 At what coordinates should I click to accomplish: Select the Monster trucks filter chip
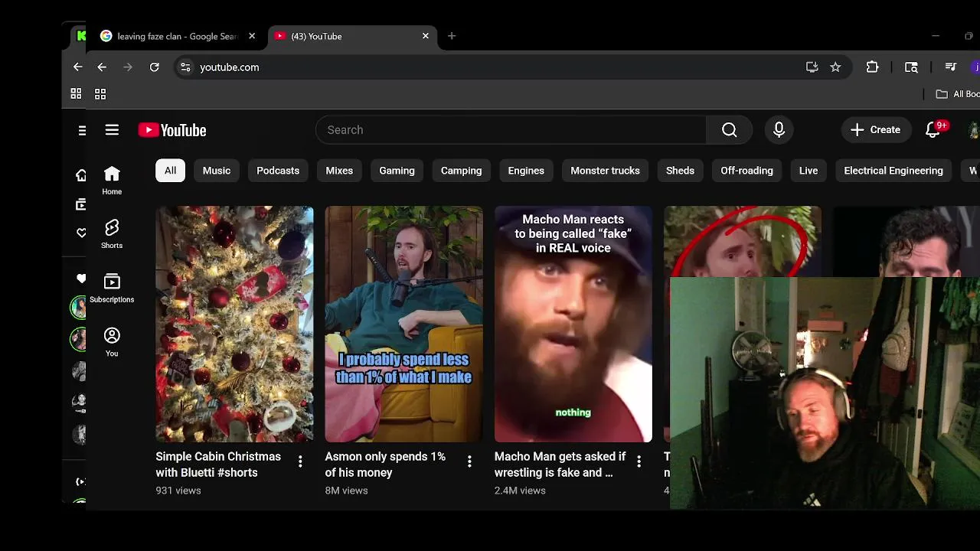605,171
